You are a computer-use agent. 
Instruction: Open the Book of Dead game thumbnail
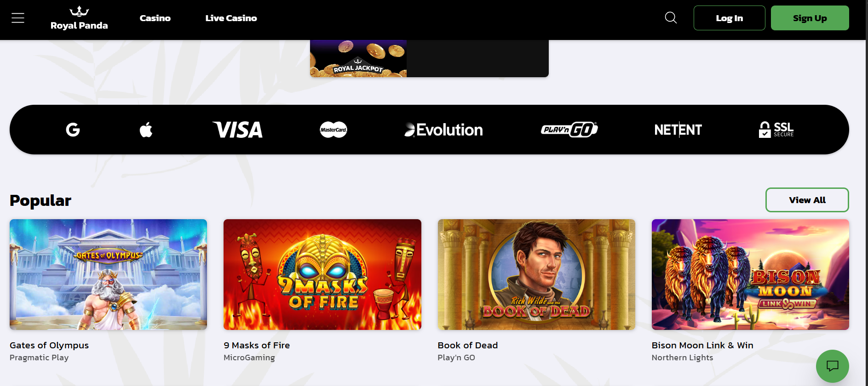pos(536,274)
